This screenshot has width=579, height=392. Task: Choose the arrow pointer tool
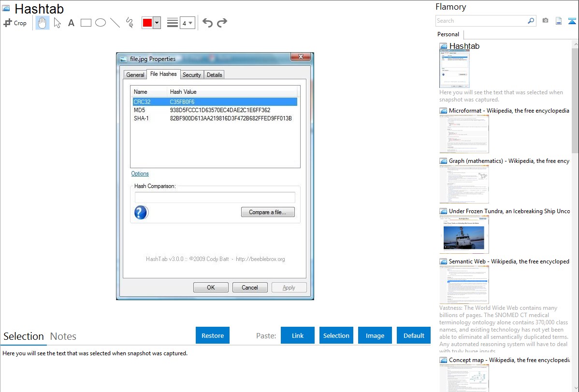[57, 23]
